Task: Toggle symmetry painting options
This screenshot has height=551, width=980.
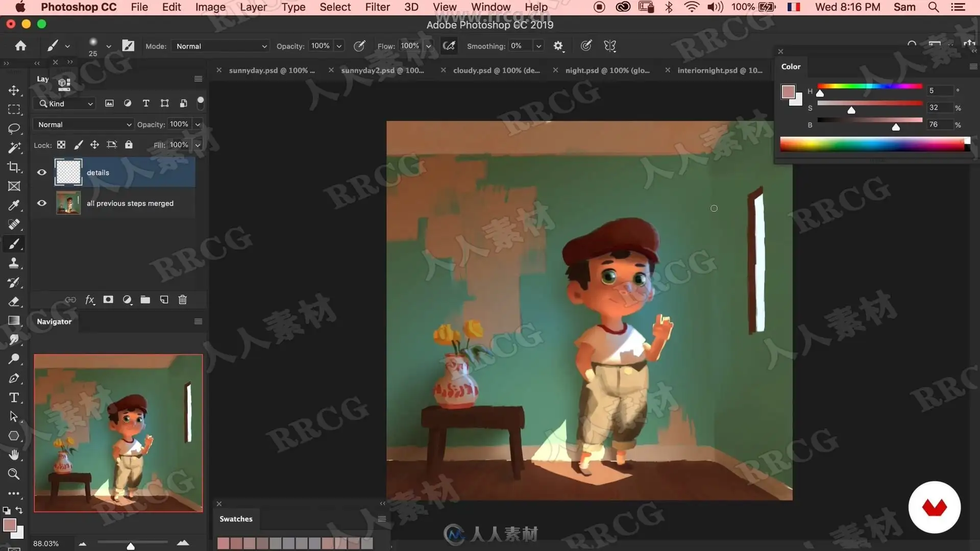Action: 610,46
